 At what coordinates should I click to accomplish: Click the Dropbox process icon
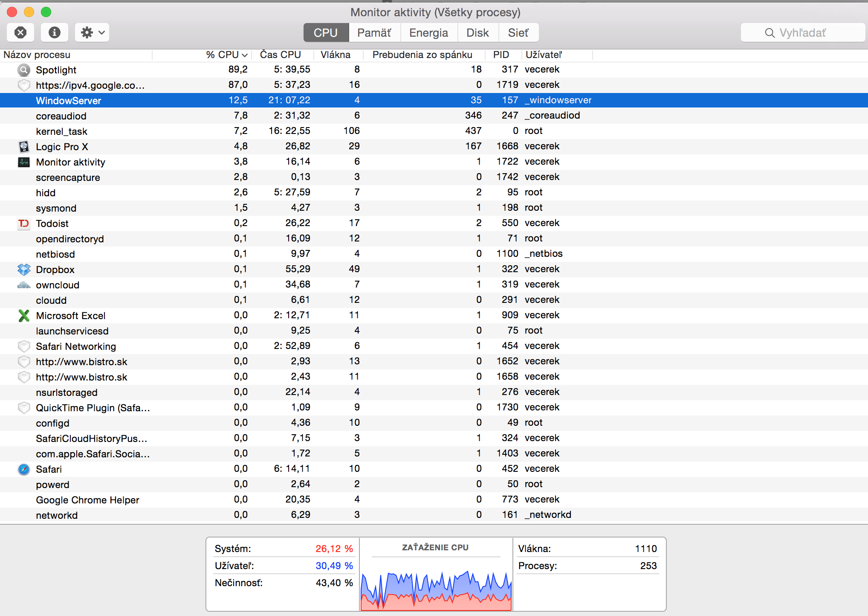pos(24,270)
